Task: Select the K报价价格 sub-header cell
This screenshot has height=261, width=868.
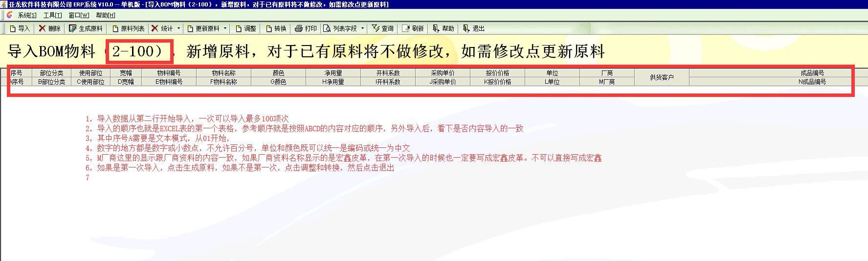Action: click(x=497, y=82)
